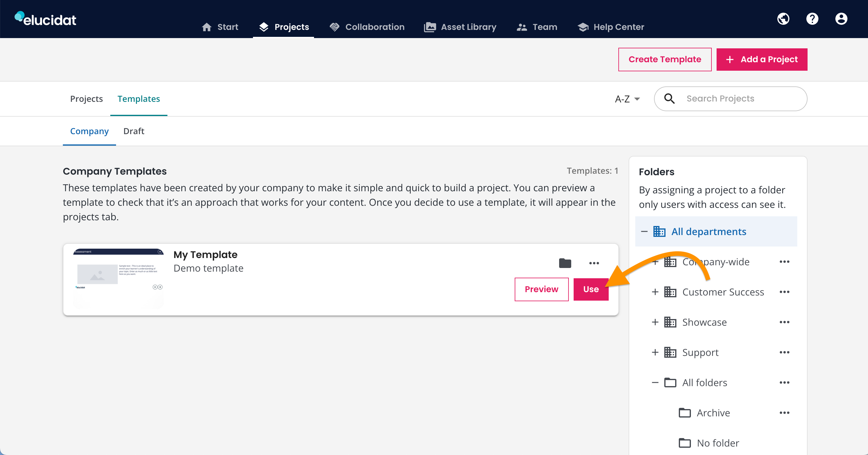The height and width of the screenshot is (455, 868).
Task: Expand the Customer Success department
Action: (655, 292)
